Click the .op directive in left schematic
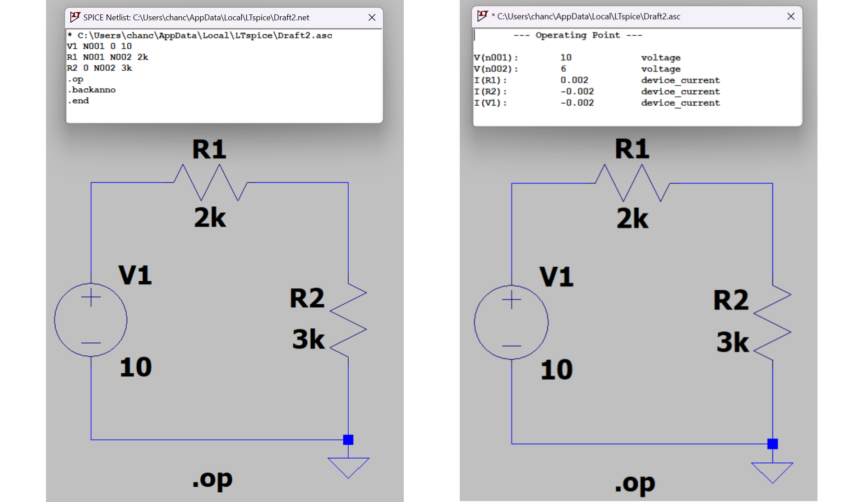The width and height of the screenshot is (868, 502). click(212, 479)
